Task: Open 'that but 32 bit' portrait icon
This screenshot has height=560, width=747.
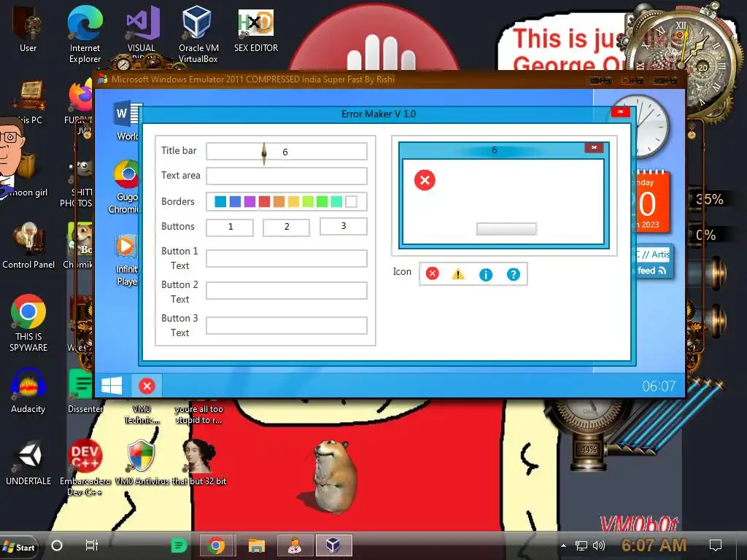Action: coord(198,462)
